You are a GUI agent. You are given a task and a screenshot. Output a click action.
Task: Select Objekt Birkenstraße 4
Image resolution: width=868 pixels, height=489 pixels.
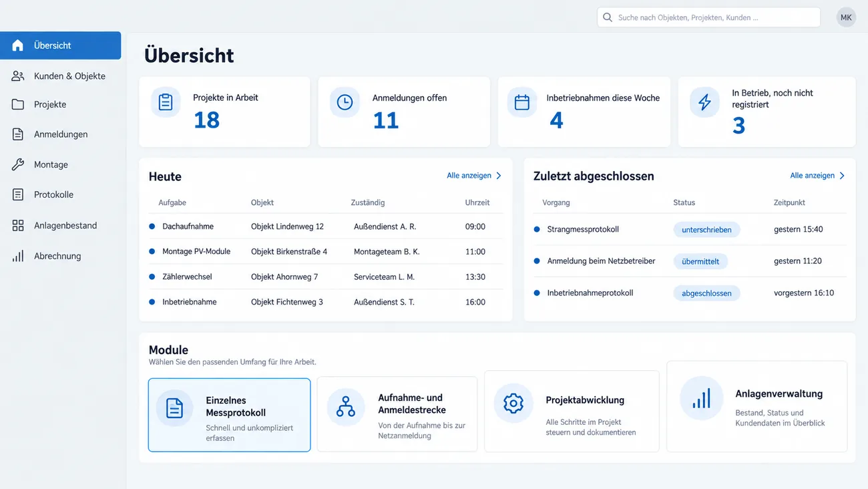pos(289,252)
